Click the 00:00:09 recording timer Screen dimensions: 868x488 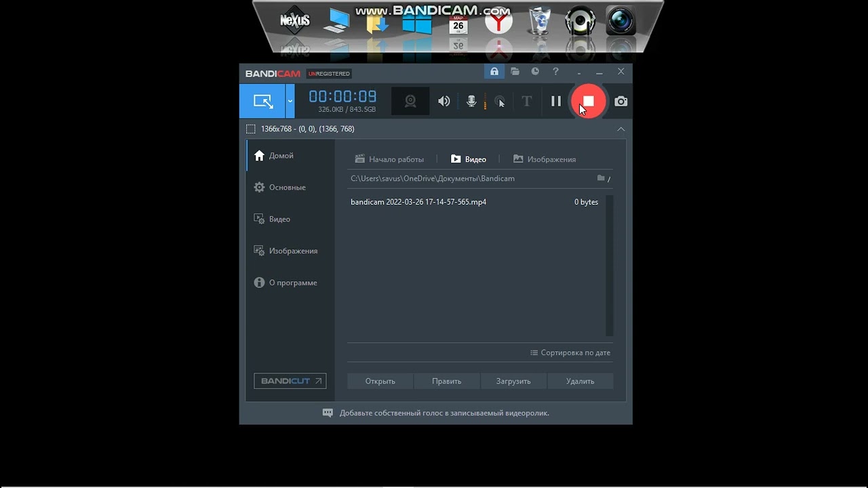click(x=342, y=96)
